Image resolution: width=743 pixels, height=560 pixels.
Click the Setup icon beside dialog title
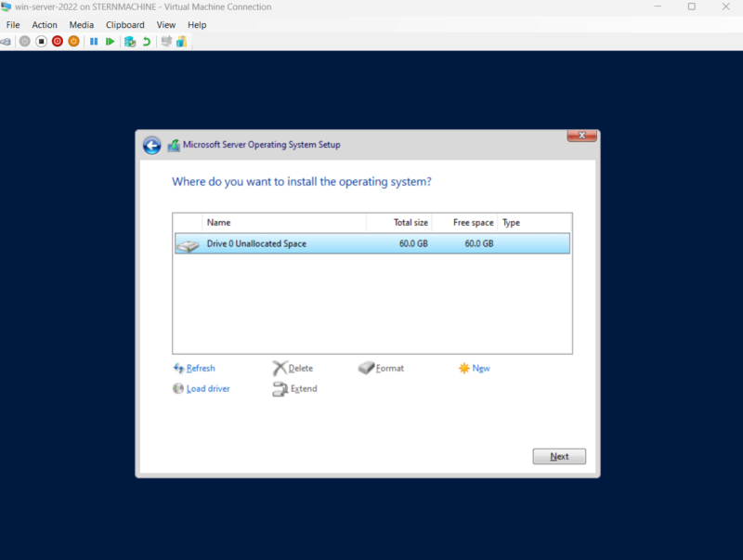[174, 146]
